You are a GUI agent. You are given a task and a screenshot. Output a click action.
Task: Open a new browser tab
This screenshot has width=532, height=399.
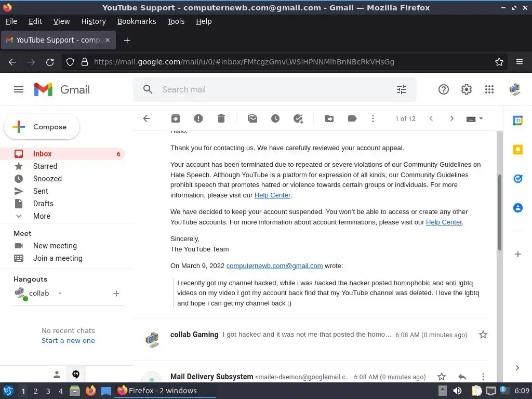point(127,41)
